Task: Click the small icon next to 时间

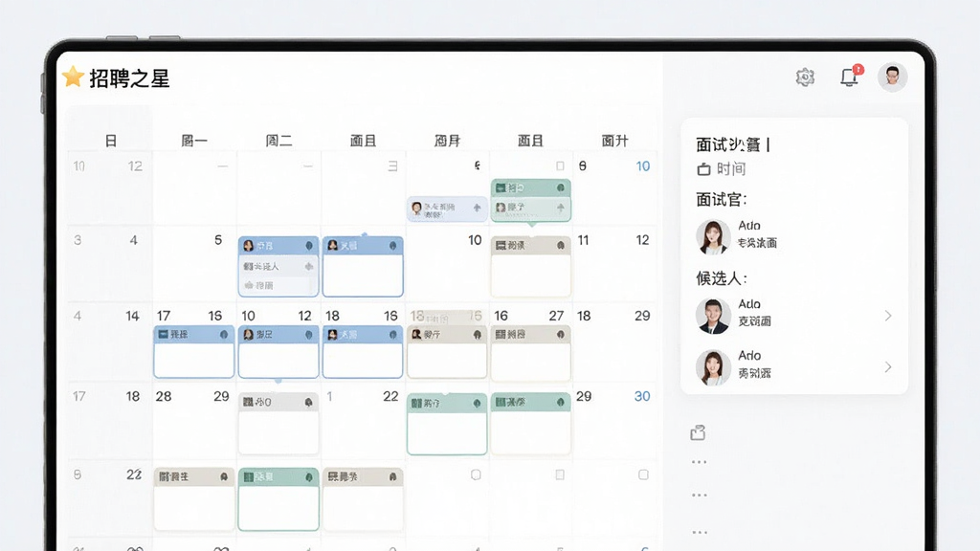Action: pos(703,168)
